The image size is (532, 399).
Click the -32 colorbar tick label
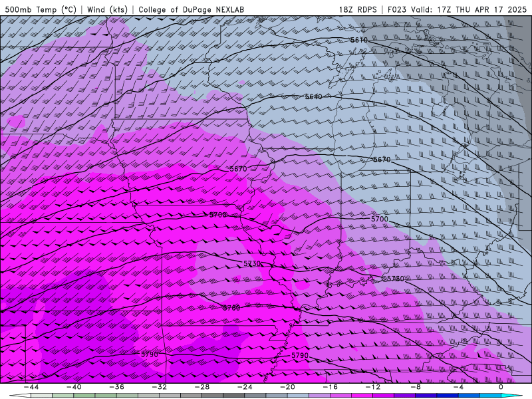point(159,387)
